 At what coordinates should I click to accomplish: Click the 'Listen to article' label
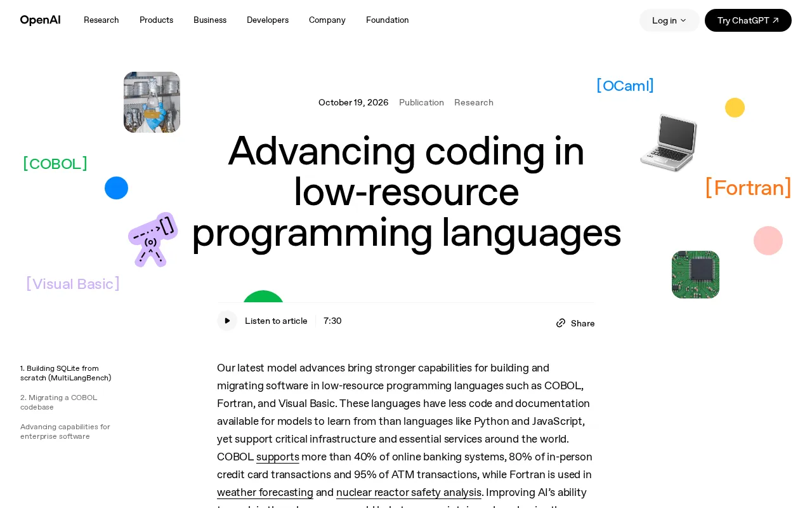(x=276, y=321)
